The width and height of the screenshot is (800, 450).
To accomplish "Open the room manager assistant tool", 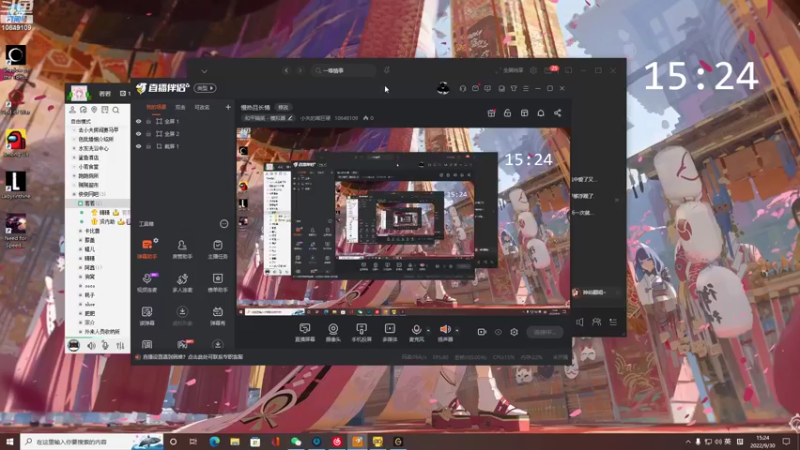I will point(182,249).
